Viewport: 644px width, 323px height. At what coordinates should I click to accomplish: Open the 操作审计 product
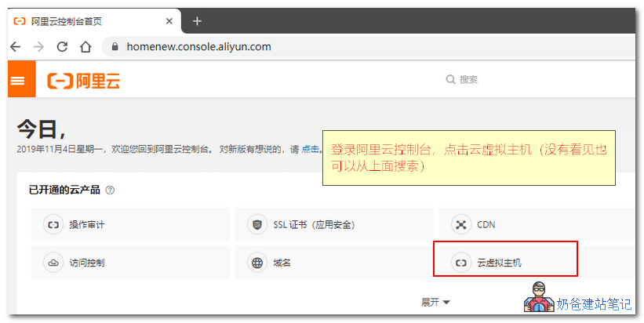click(130, 224)
